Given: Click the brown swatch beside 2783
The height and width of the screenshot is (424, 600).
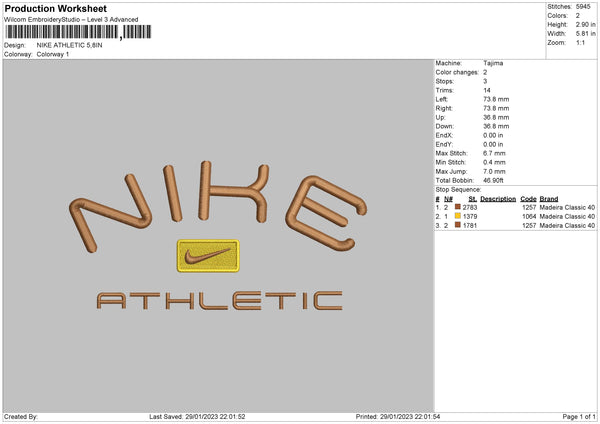Looking at the screenshot, I should [x=457, y=207].
